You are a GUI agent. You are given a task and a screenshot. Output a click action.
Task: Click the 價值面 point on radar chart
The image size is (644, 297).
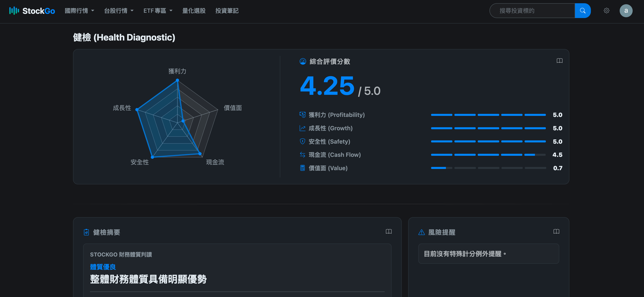[x=183, y=121]
